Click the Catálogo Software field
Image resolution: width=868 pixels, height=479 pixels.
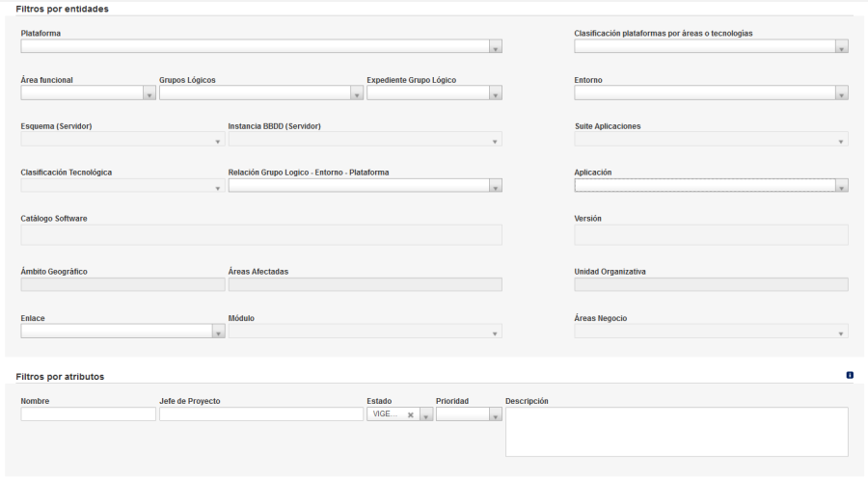(261, 235)
